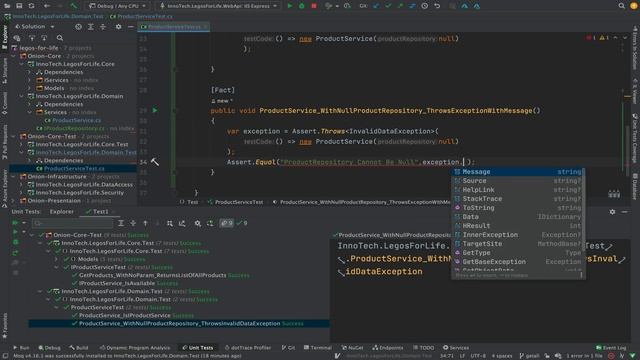Click Collapse All icon in Solution panel
Viewport: 640px width, 360px height.
(x=103, y=27)
